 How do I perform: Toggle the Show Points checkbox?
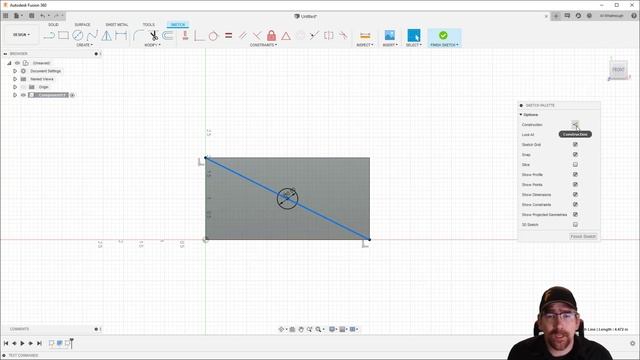575,184
